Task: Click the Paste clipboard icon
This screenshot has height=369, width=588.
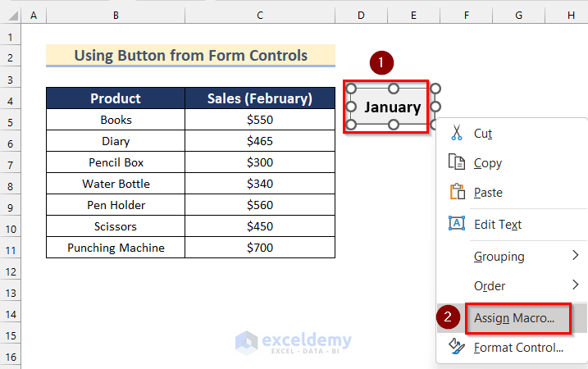Action: (x=457, y=193)
